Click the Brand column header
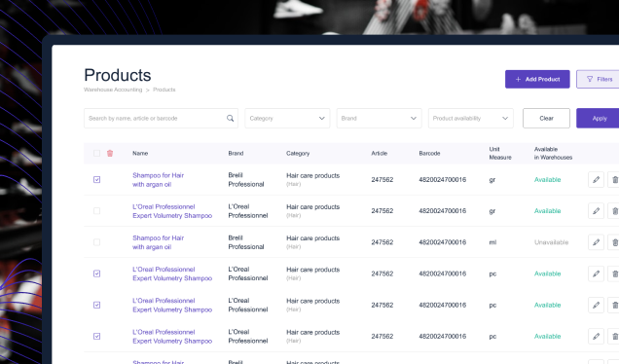This screenshot has height=364, width=619. [236, 153]
